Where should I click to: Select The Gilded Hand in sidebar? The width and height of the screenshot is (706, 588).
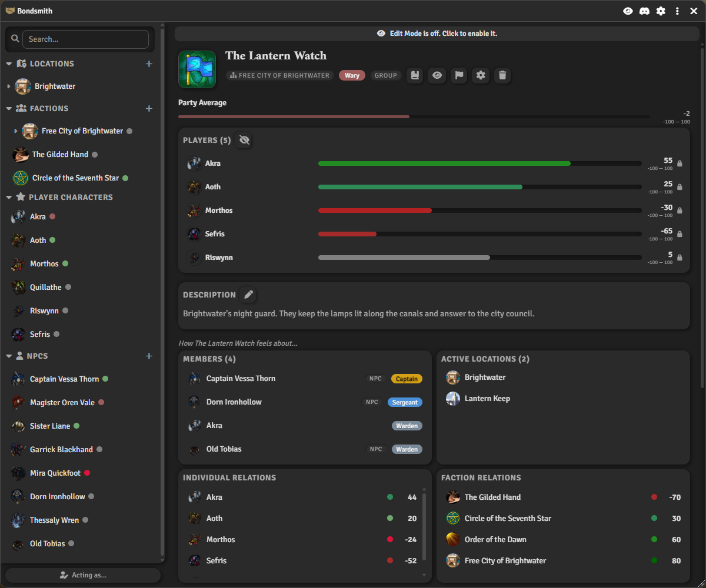[60, 154]
